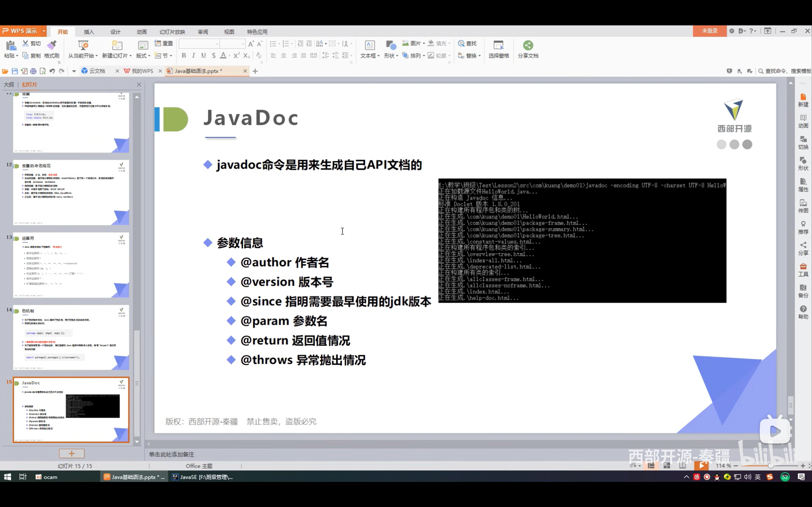Click the Undo arrow icon
Image resolution: width=812 pixels, height=507 pixels.
[x=52, y=71]
